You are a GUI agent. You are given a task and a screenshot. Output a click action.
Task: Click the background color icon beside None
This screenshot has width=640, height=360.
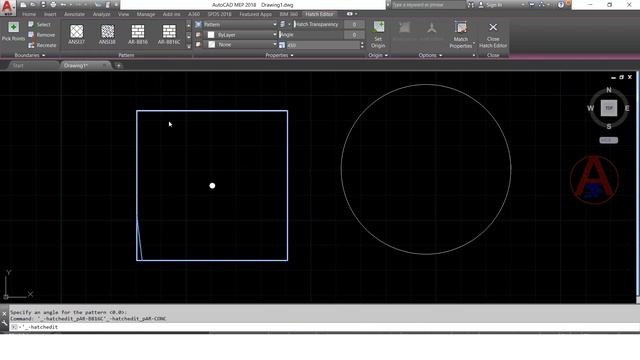pyautogui.click(x=198, y=44)
